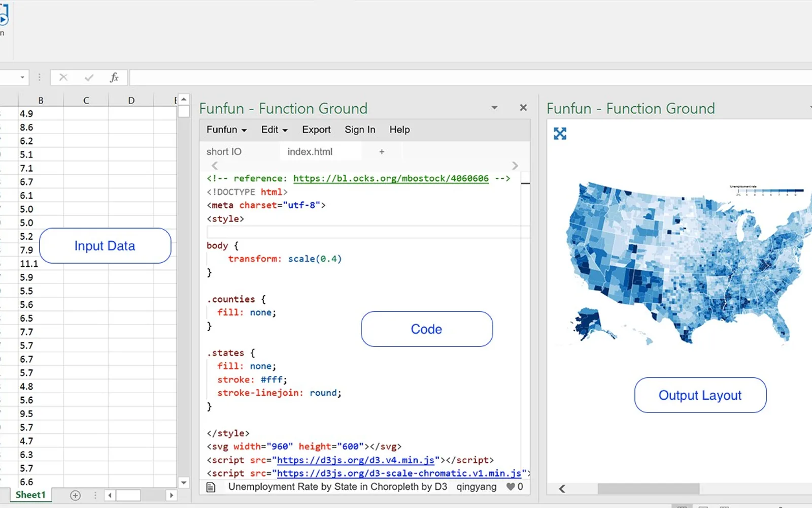Open the d3-scale-chromatic script link
Screen dimensions: 812x508
399,473
